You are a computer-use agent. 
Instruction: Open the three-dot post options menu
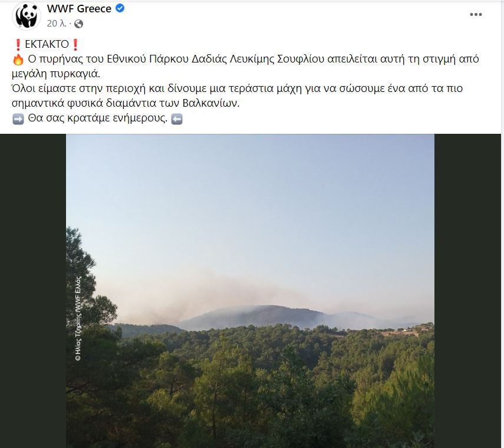coord(476,15)
